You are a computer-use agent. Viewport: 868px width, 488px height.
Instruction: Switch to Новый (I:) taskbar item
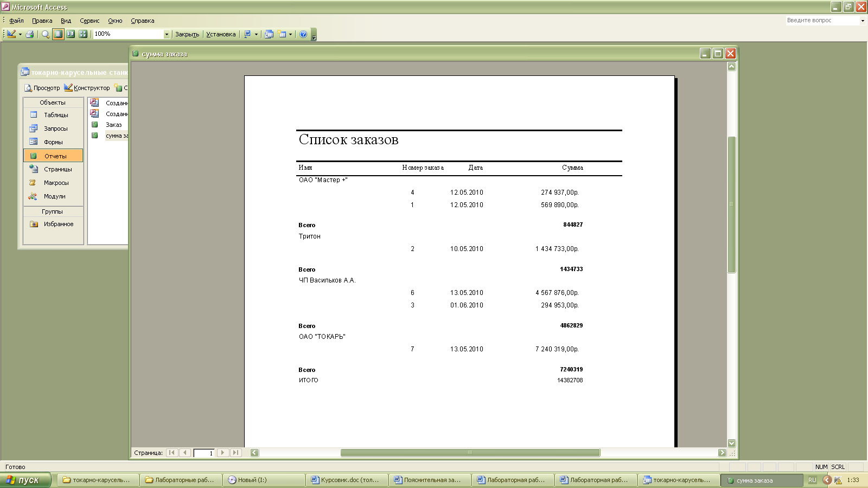tap(263, 480)
